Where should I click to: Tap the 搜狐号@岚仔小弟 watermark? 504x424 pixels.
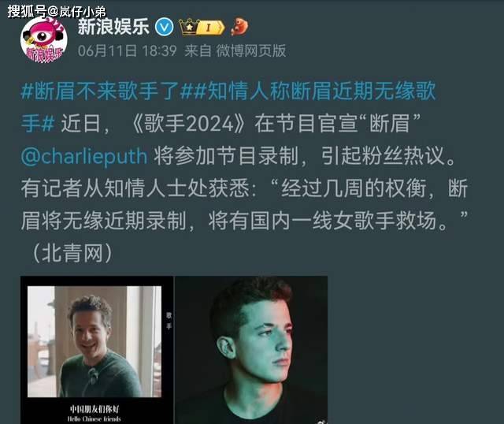click(57, 12)
